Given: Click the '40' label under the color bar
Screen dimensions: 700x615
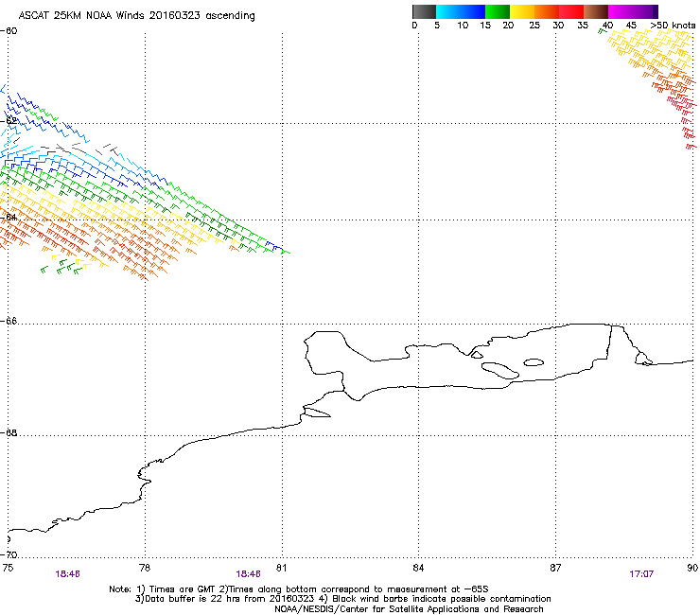Looking at the screenshot, I should 607,26.
